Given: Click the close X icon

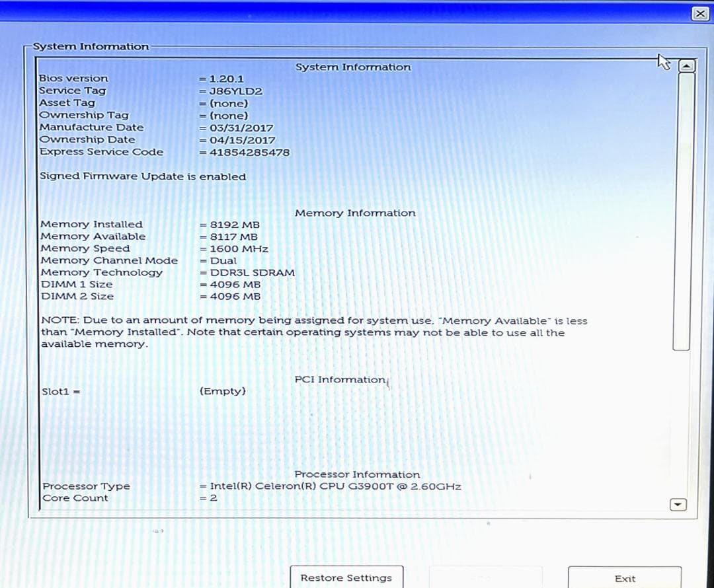Looking at the screenshot, I should (x=700, y=13).
